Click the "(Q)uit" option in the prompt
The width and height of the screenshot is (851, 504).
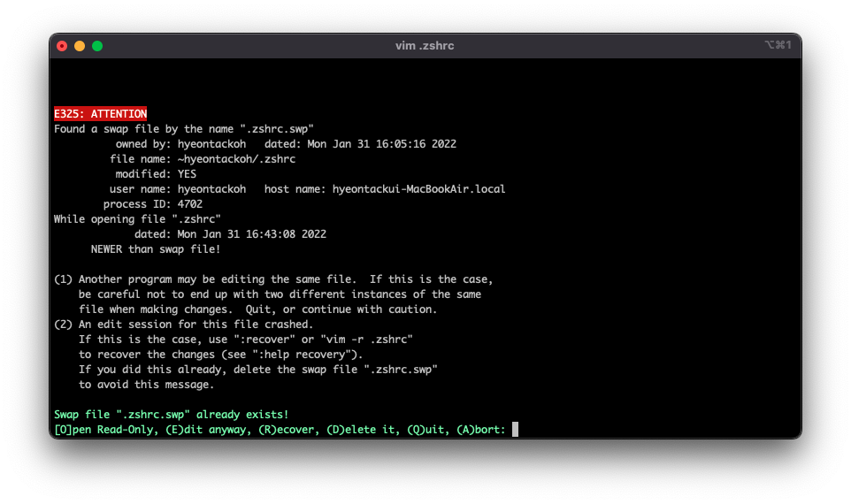(x=428, y=430)
